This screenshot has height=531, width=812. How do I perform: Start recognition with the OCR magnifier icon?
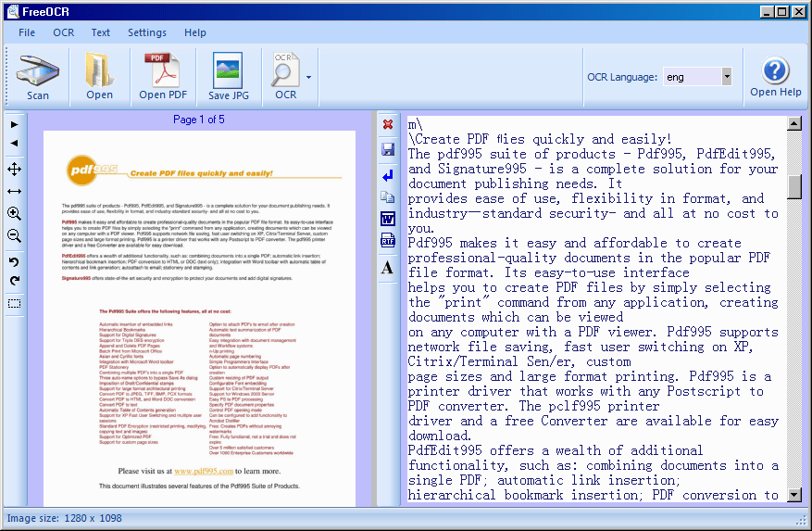click(x=285, y=77)
